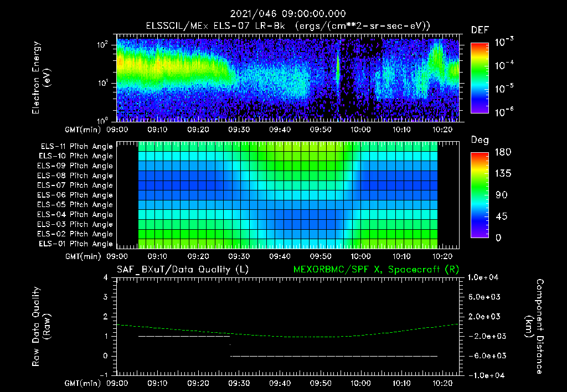Click the white data quality line at level 0
Image resolution: width=567 pixels, height=392 pixels.
[x=334, y=356]
